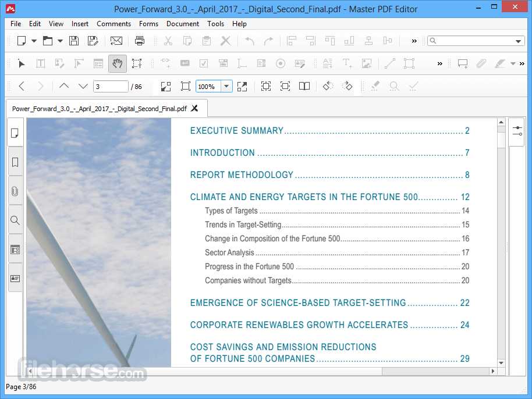532x399 pixels.
Task: Click the vertical scrollbar down arrow
Action: pyautogui.click(x=501, y=363)
